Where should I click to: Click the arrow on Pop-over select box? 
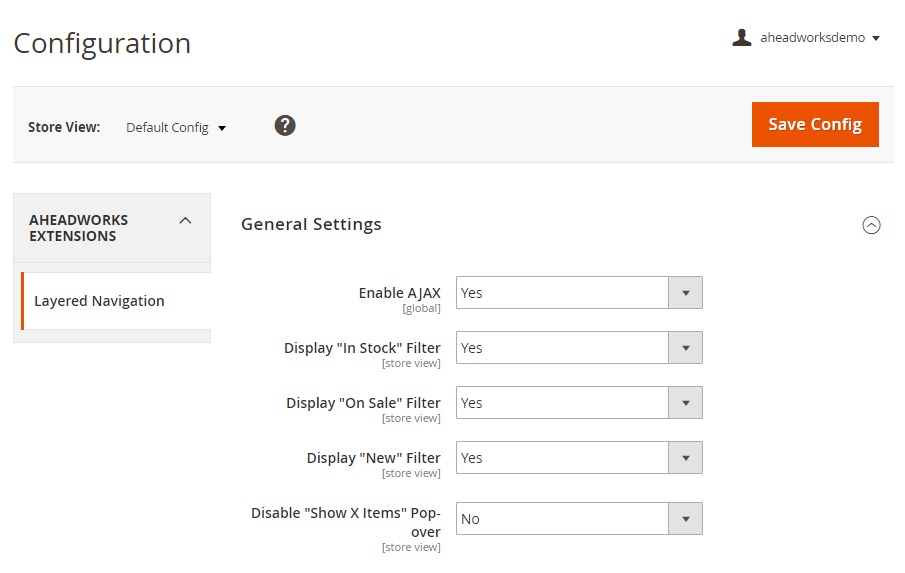(686, 519)
